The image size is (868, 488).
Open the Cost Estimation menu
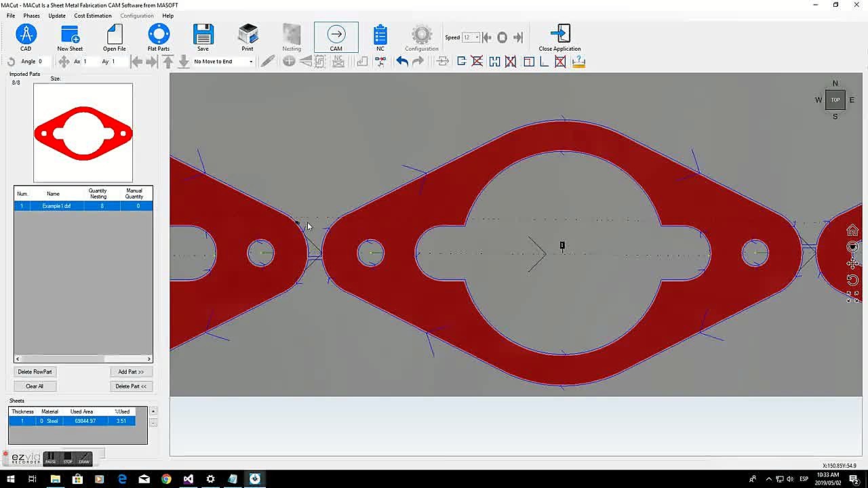pyautogui.click(x=93, y=16)
